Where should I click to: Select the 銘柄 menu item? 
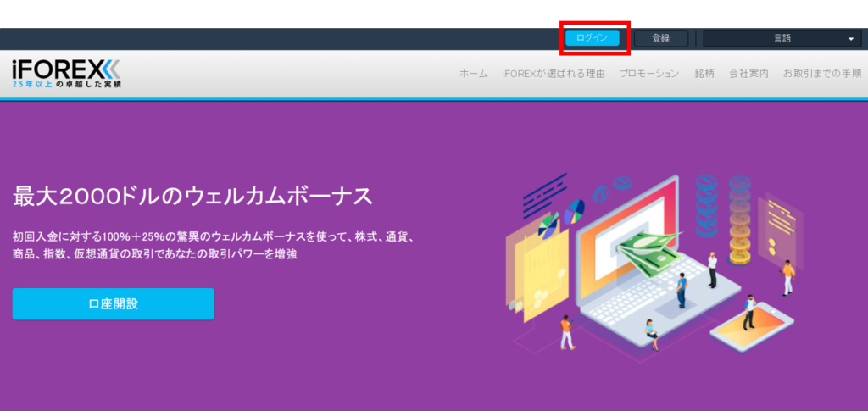pyautogui.click(x=704, y=74)
